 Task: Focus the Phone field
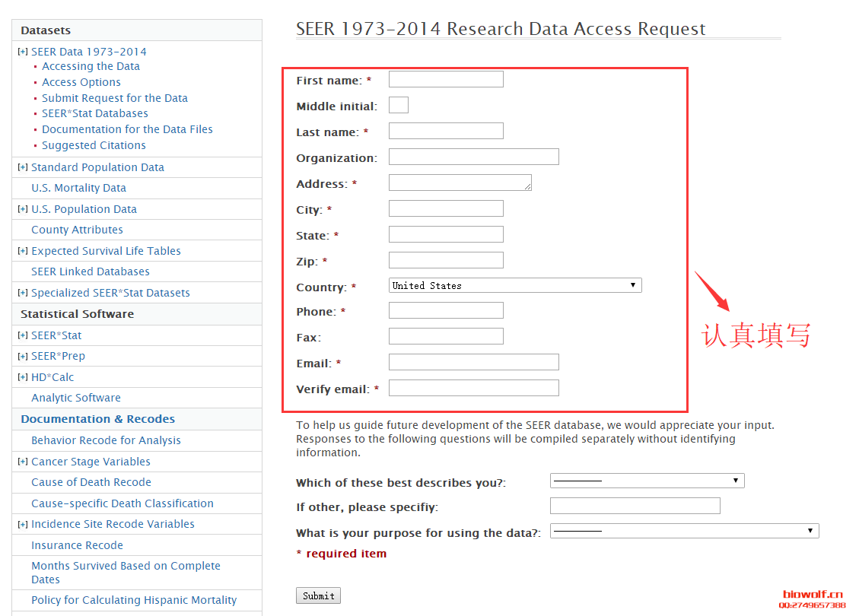coord(446,310)
